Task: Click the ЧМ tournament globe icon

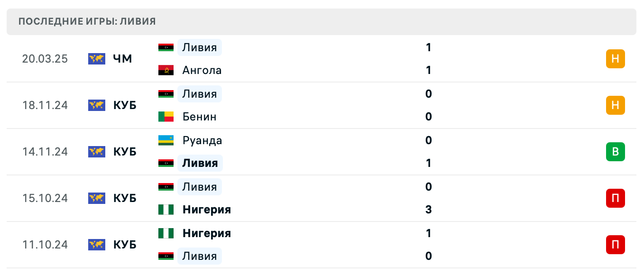Action: tap(97, 59)
